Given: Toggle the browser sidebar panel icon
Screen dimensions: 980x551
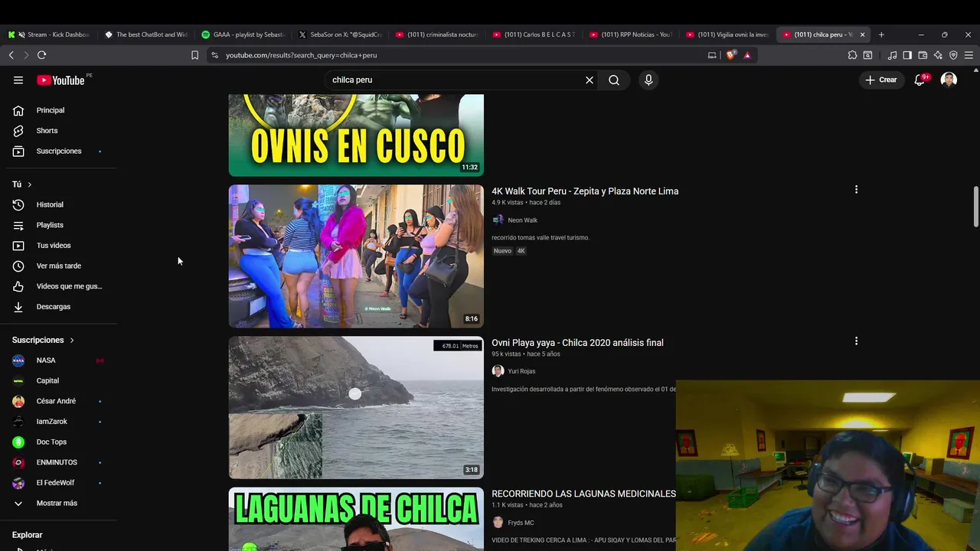Looking at the screenshot, I should [907, 55].
